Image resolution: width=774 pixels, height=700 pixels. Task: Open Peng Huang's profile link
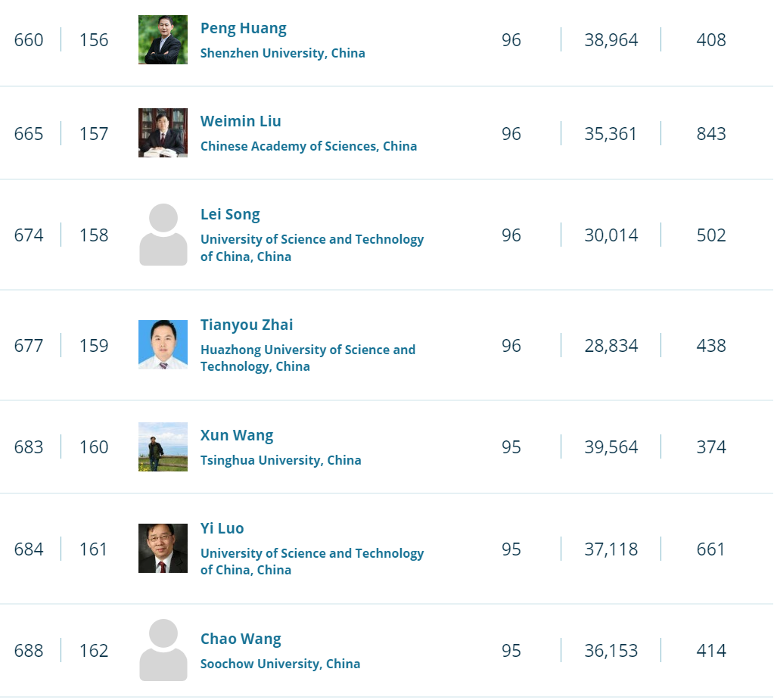point(243,29)
